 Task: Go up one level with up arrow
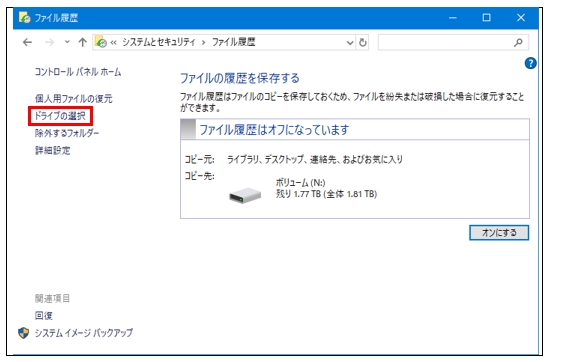(x=83, y=43)
